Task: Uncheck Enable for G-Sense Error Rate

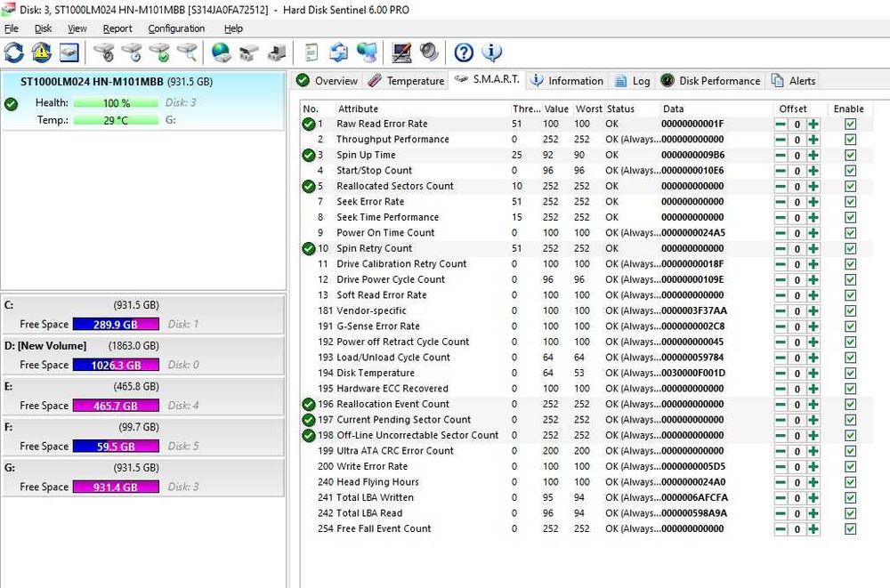Action: pyautogui.click(x=850, y=326)
